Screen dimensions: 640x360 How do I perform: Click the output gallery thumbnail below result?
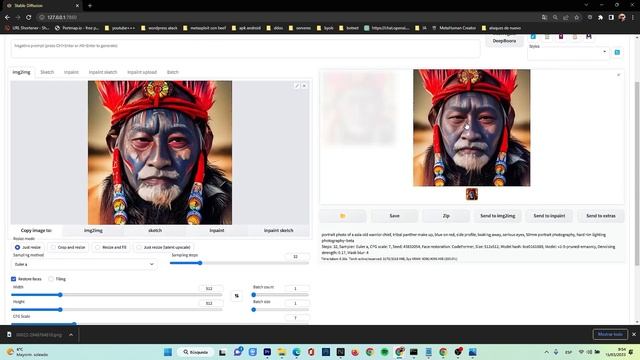click(472, 194)
